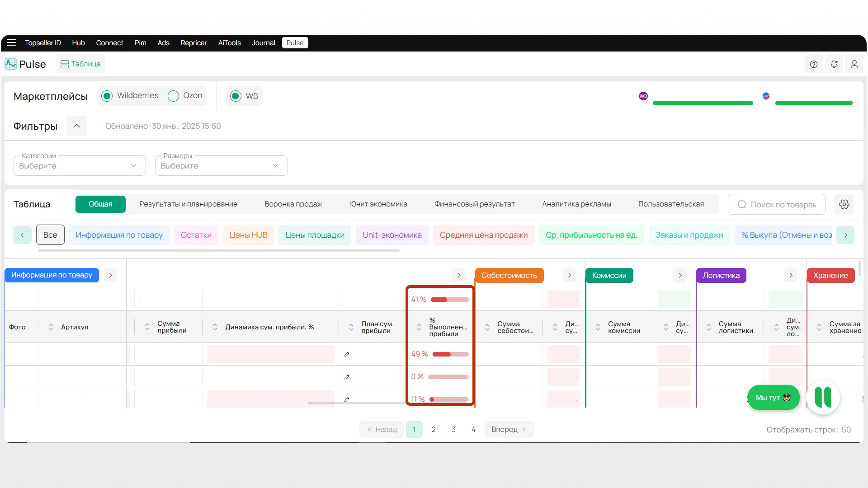Sort by План сум. прибыли column
The width and height of the screenshot is (868, 488).
click(x=351, y=327)
